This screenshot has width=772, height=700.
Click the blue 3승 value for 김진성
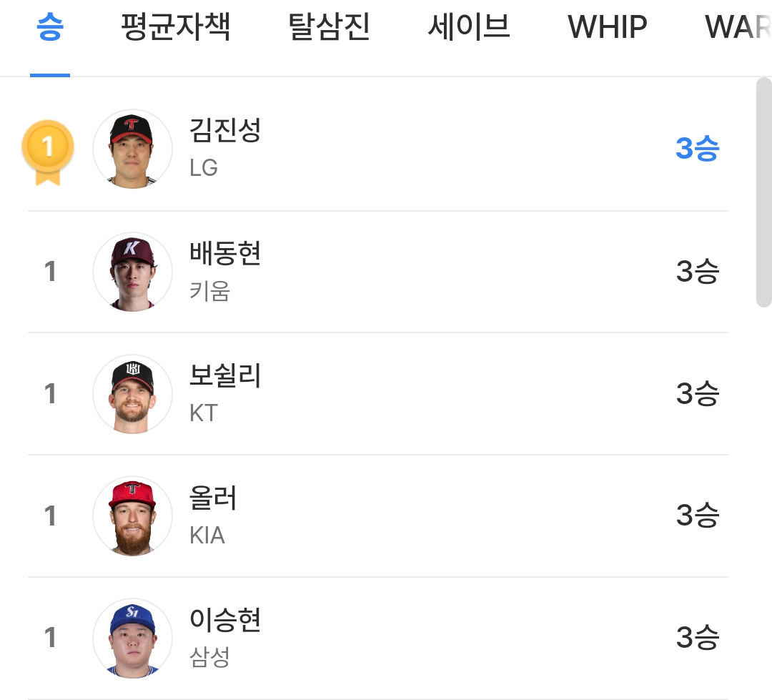[697, 149]
